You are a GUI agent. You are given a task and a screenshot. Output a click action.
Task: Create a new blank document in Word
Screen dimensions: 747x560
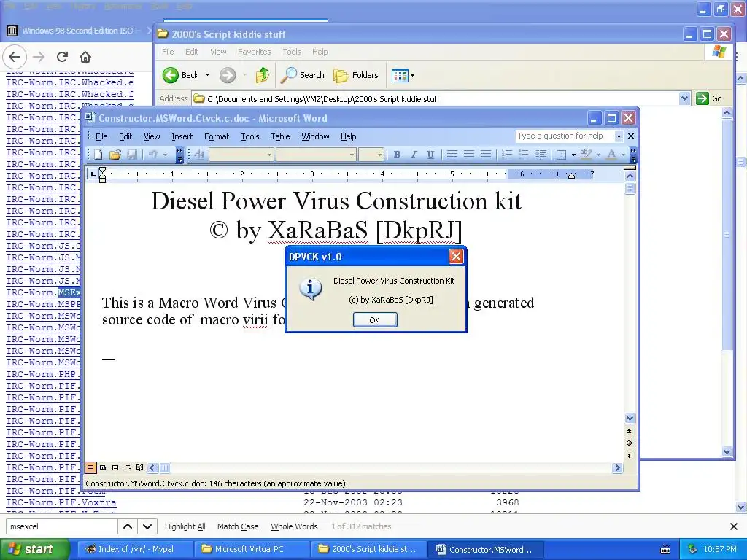[x=98, y=155]
